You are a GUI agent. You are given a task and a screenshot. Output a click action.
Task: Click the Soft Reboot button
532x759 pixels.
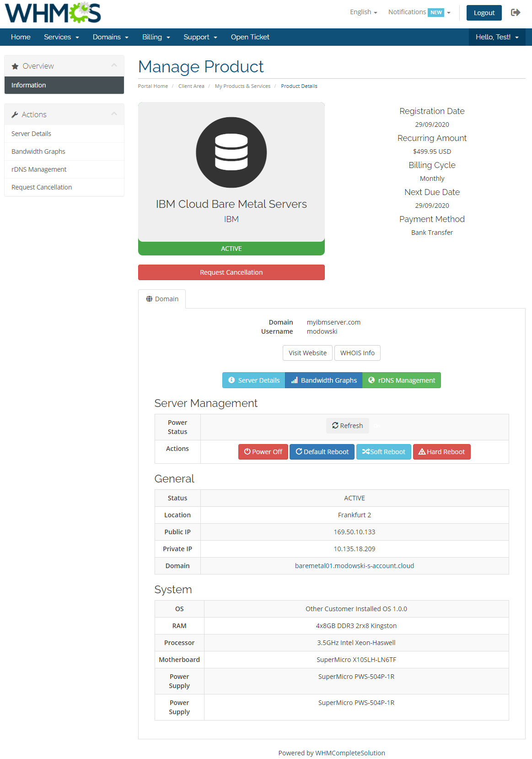click(x=384, y=452)
